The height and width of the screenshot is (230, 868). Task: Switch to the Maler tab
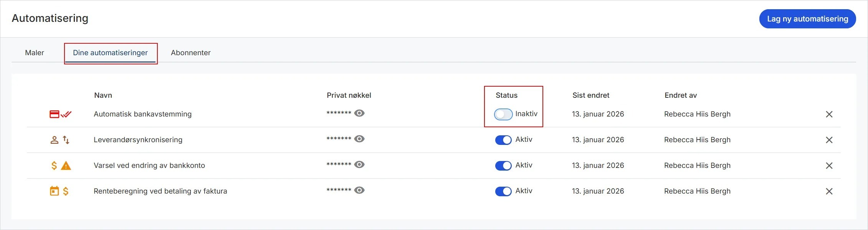coord(35,53)
